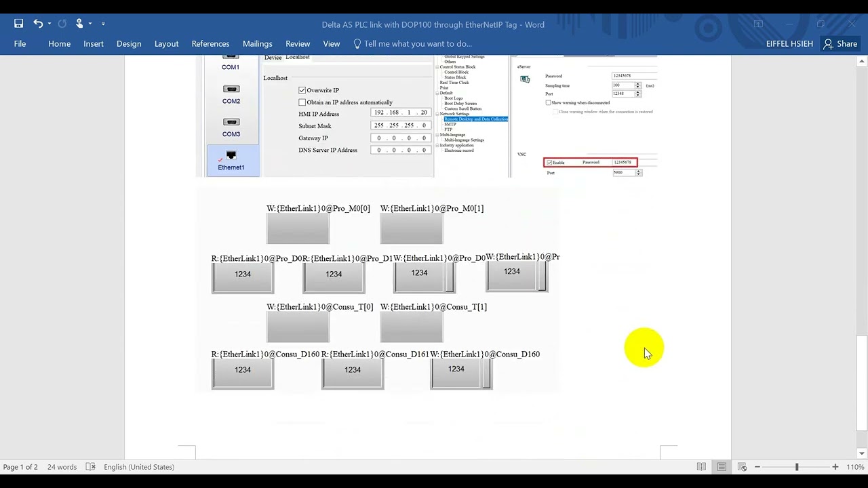
Task: Switch to the Insert ribbon tab
Action: 94,43
